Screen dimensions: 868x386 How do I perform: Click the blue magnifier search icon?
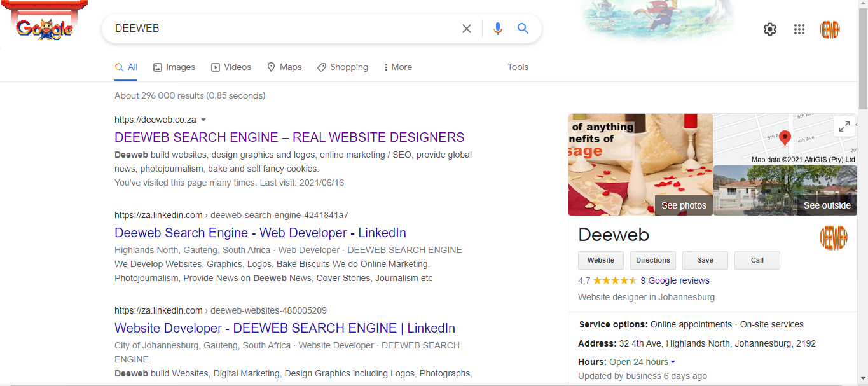pos(523,29)
